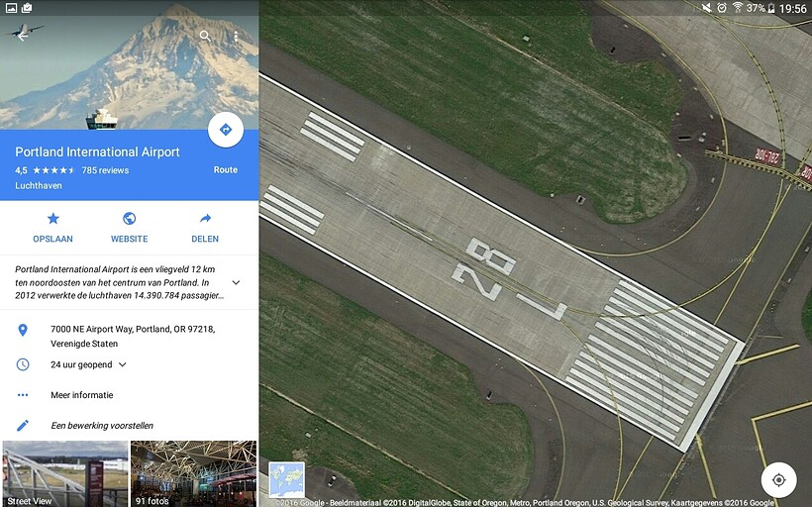Tap the Route text label

(225, 170)
